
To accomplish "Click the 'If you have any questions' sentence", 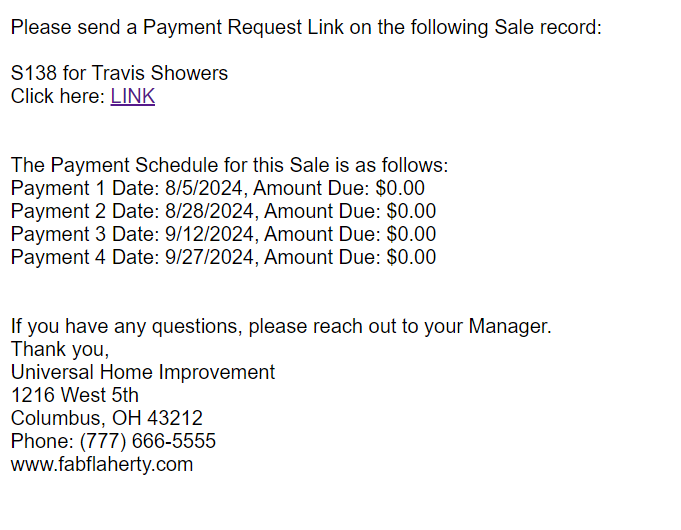I will click(x=281, y=326).
